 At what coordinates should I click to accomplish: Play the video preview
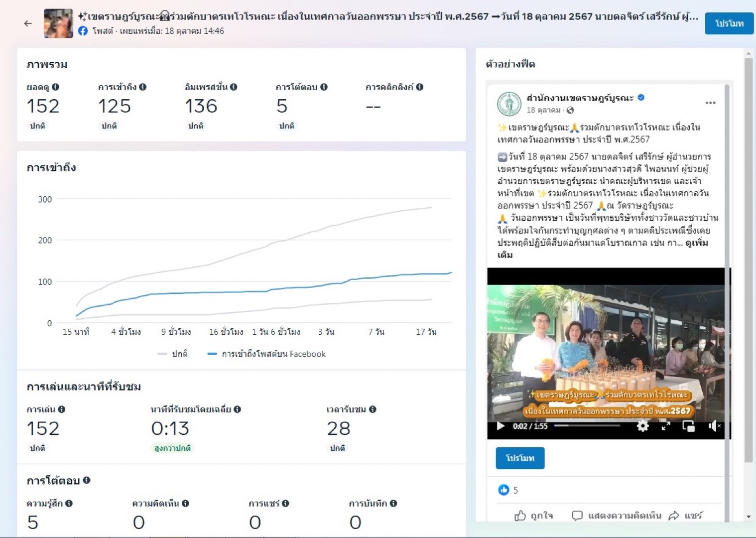(501, 426)
